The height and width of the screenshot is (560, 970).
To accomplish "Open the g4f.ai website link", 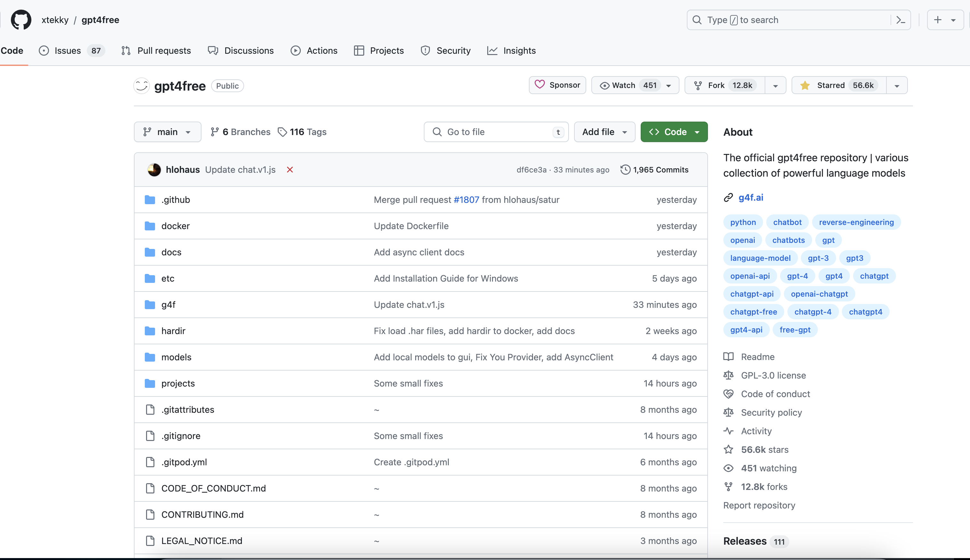I will click(x=751, y=197).
